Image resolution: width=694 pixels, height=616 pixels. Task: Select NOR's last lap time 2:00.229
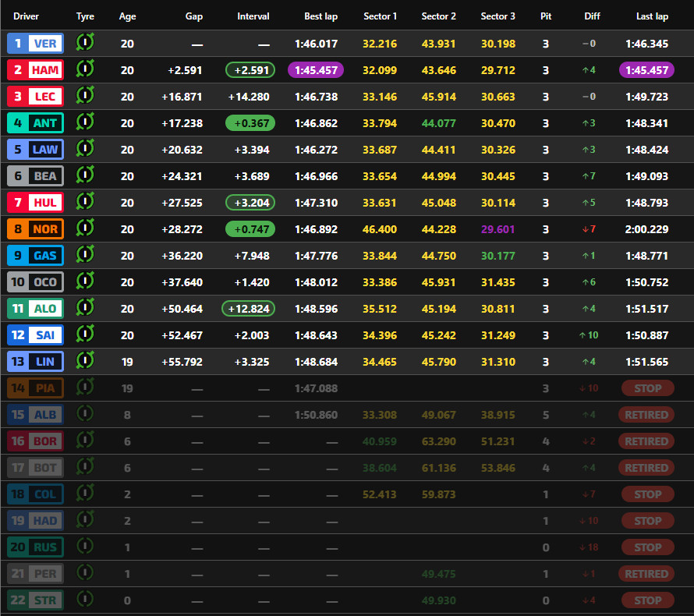pyautogui.click(x=646, y=229)
